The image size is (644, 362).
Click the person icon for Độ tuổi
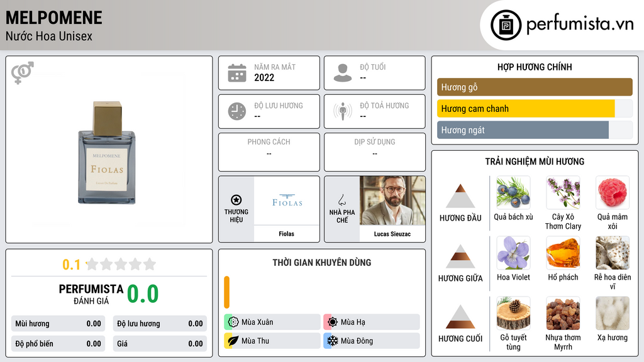343,73
